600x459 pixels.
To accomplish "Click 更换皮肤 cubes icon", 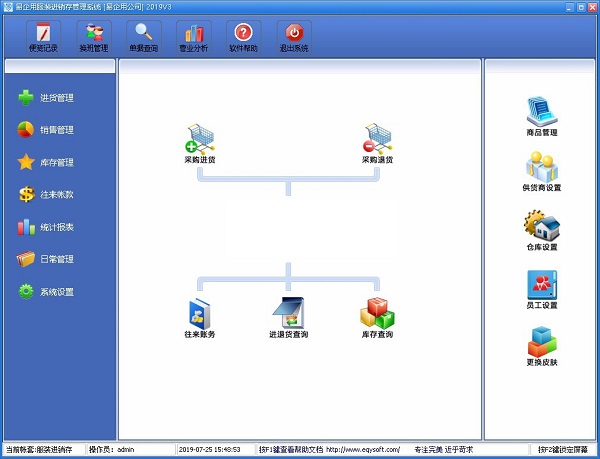I will click(542, 346).
